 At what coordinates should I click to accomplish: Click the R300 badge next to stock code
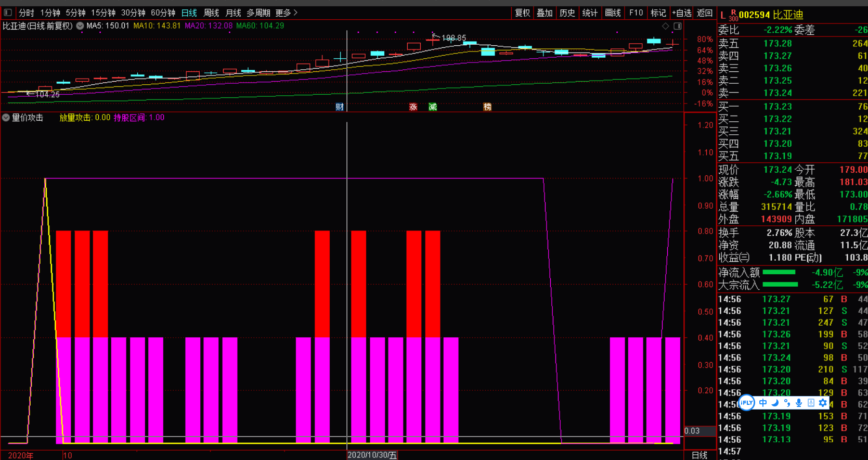click(733, 15)
